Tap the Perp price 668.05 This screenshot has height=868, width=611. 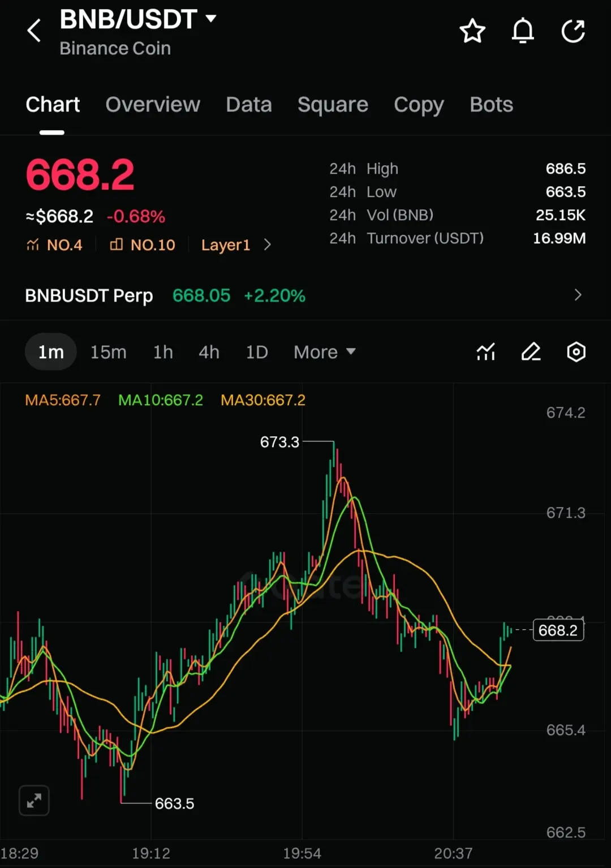point(201,295)
